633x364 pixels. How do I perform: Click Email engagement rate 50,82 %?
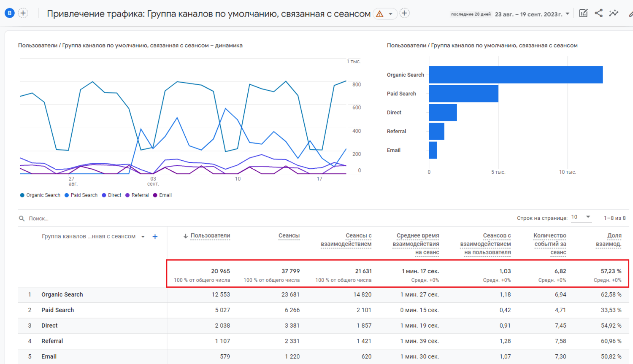coord(611,357)
